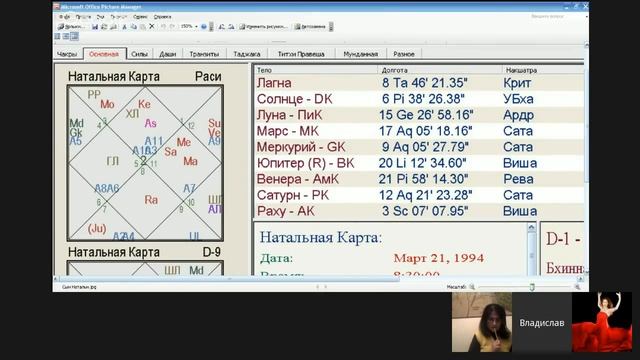The height and width of the screenshot is (360, 640).
Task: Click the Save floppy-disk icon in toolbar
Action: click(95, 27)
